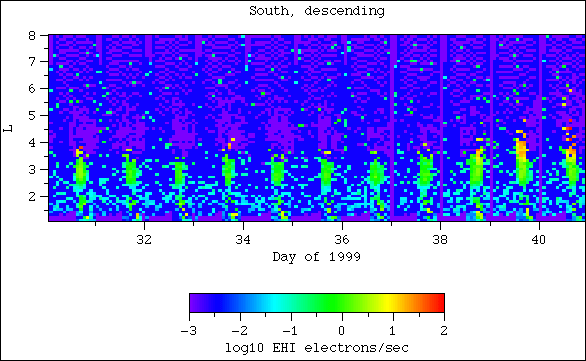Click the color gradient legend bar
The width and height of the screenshot is (586, 361).
[x=317, y=303]
